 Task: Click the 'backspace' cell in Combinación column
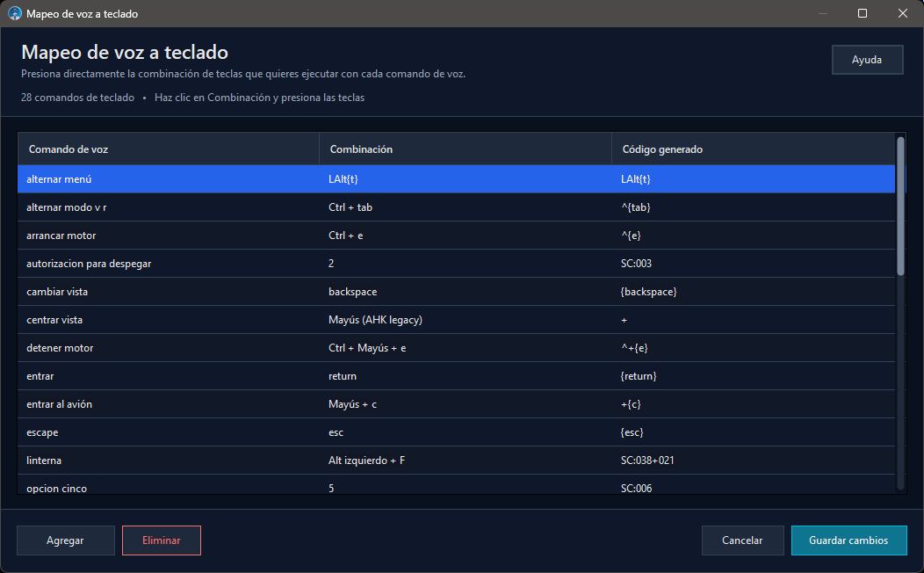point(466,292)
